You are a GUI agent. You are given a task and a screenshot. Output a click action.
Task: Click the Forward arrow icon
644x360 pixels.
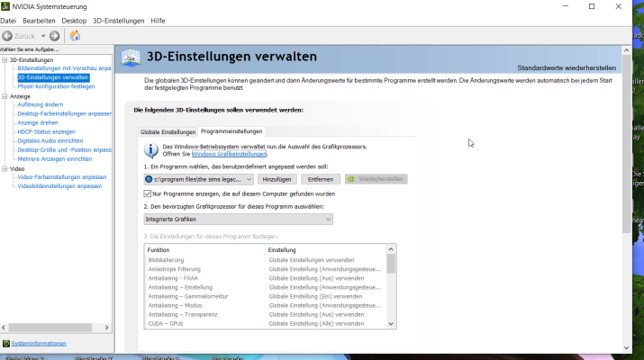click(54, 36)
